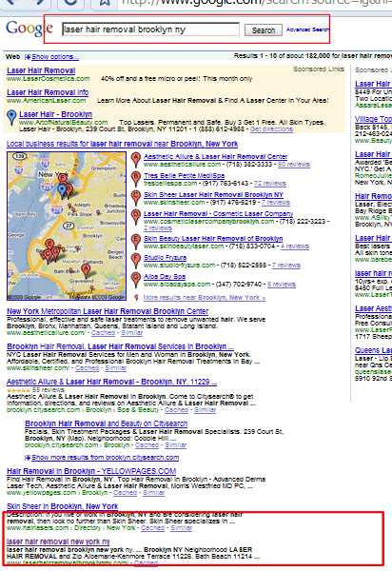Click www.skinsheer.com green URL in local listing

click(174, 203)
